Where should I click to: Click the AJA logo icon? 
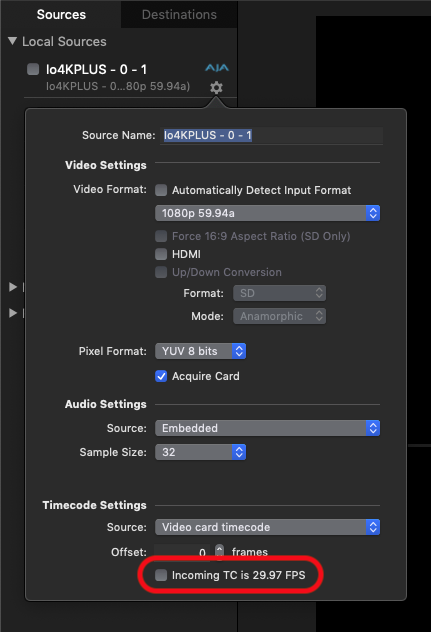click(217, 68)
